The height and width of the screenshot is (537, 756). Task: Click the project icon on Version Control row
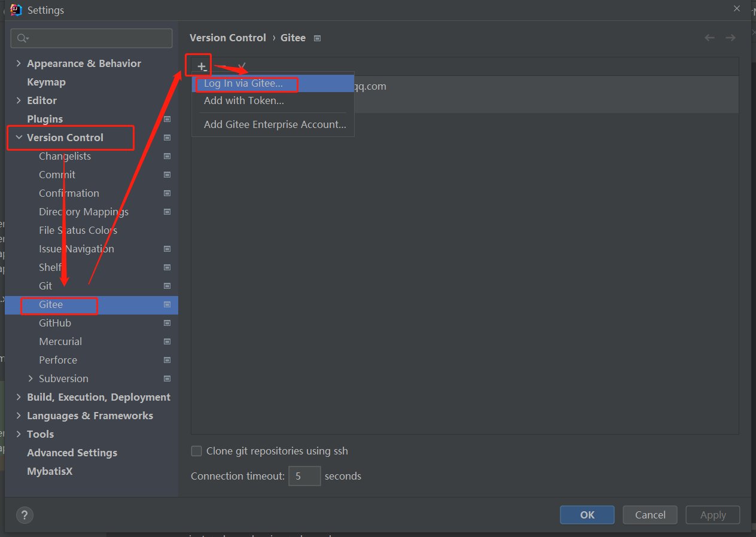pyautogui.click(x=167, y=138)
